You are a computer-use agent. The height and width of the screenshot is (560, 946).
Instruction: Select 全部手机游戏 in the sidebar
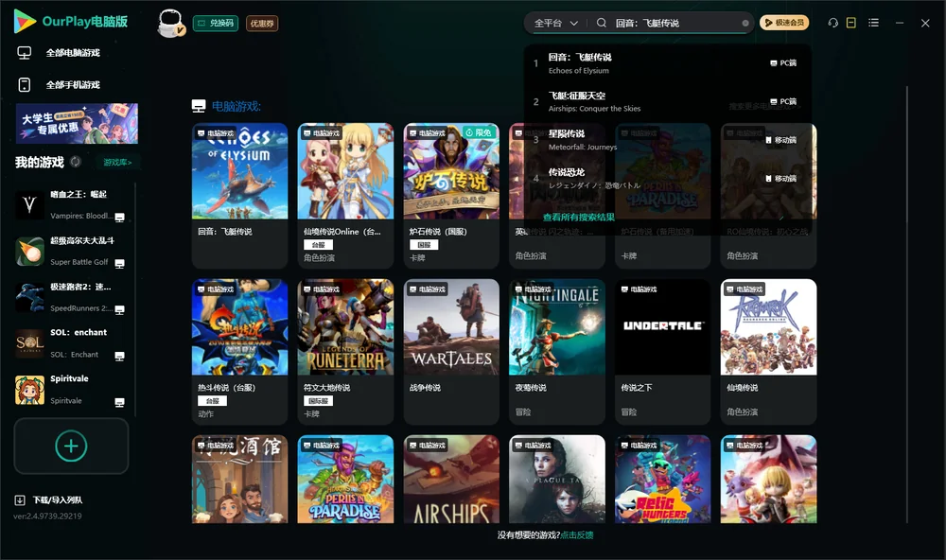point(73,85)
